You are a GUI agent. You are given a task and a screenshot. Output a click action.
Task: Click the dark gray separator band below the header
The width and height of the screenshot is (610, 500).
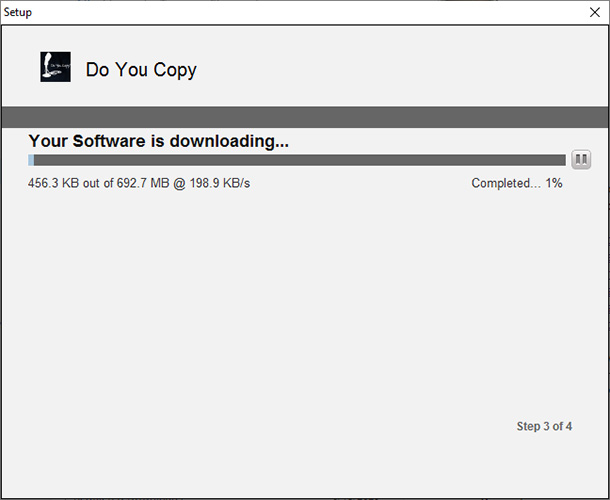click(x=305, y=117)
